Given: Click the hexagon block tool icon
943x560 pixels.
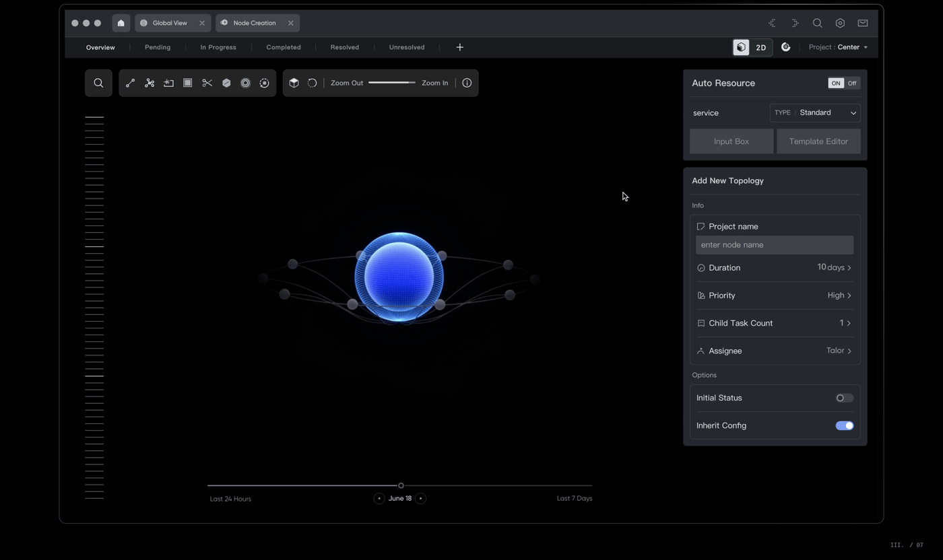Looking at the screenshot, I should (x=226, y=83).
